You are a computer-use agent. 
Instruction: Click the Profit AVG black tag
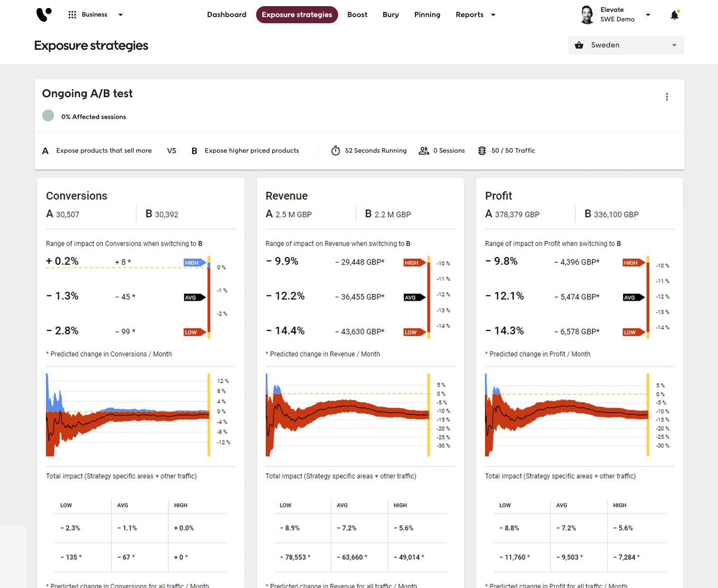pos(634,297)
